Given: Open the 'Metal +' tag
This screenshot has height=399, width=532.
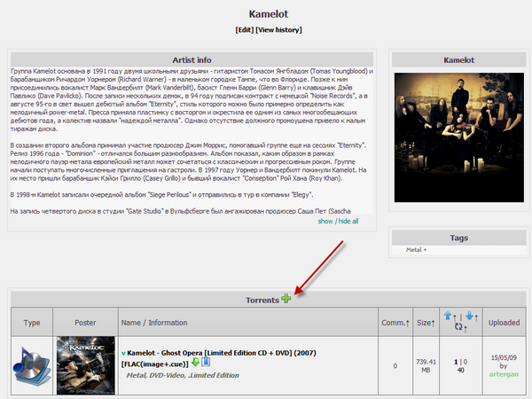Looking at the screenshot, I should (416, 250).
